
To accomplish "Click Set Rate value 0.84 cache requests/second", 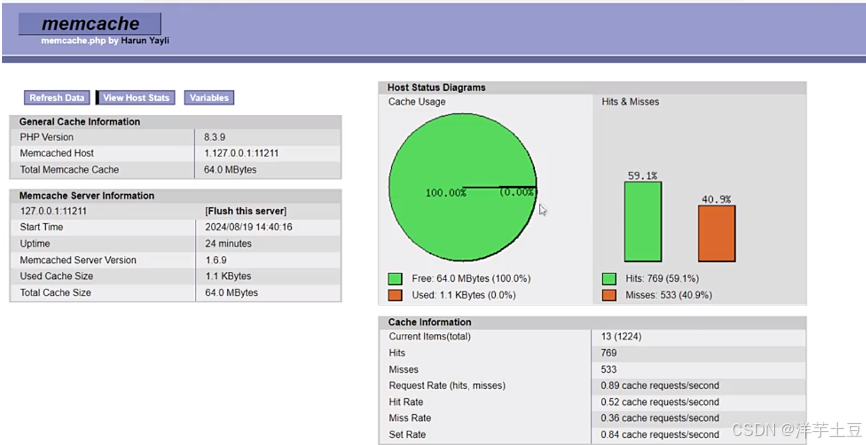I will 660,435.
